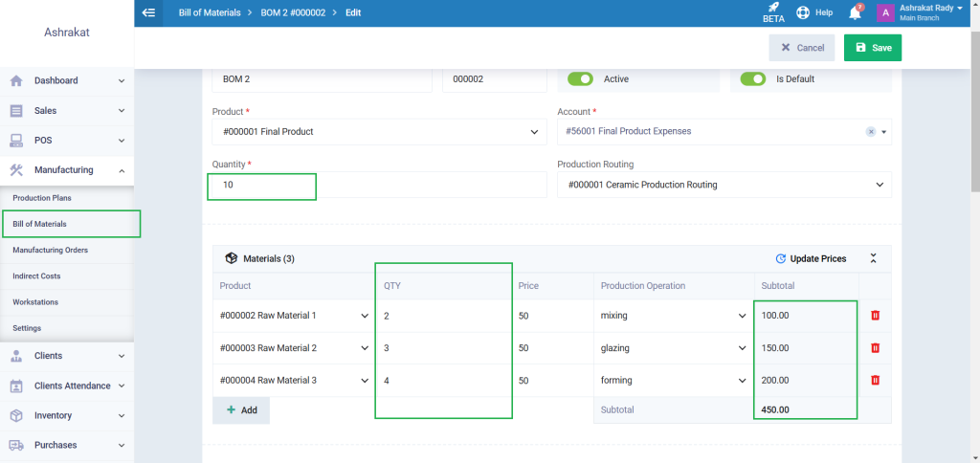
Task: Delete the Raw Material 2 row
Action: tap(875, 348)
